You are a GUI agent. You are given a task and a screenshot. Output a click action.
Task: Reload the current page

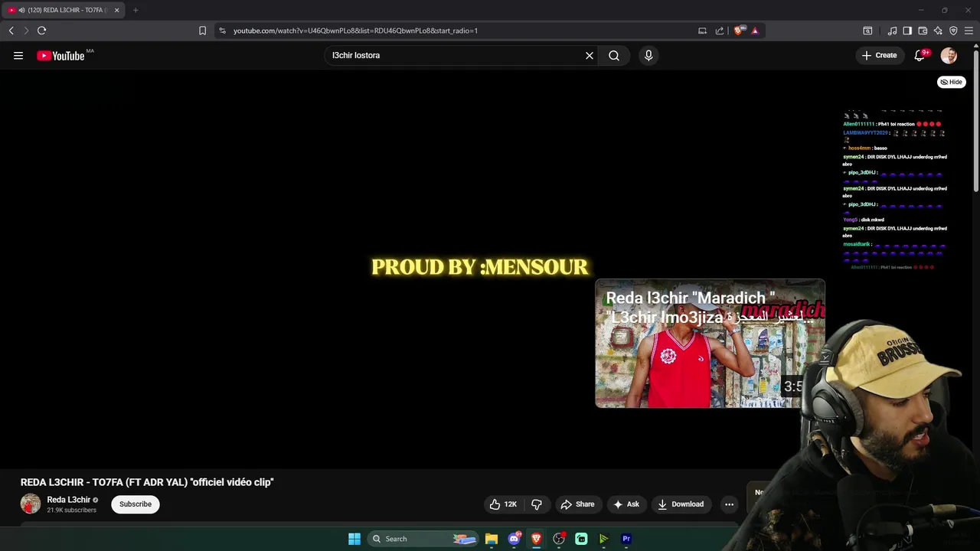(41, 31)
